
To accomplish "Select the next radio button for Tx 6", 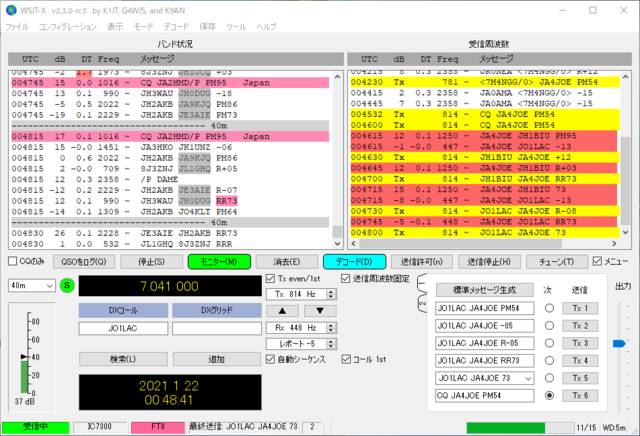I will [x=549, y=395].
